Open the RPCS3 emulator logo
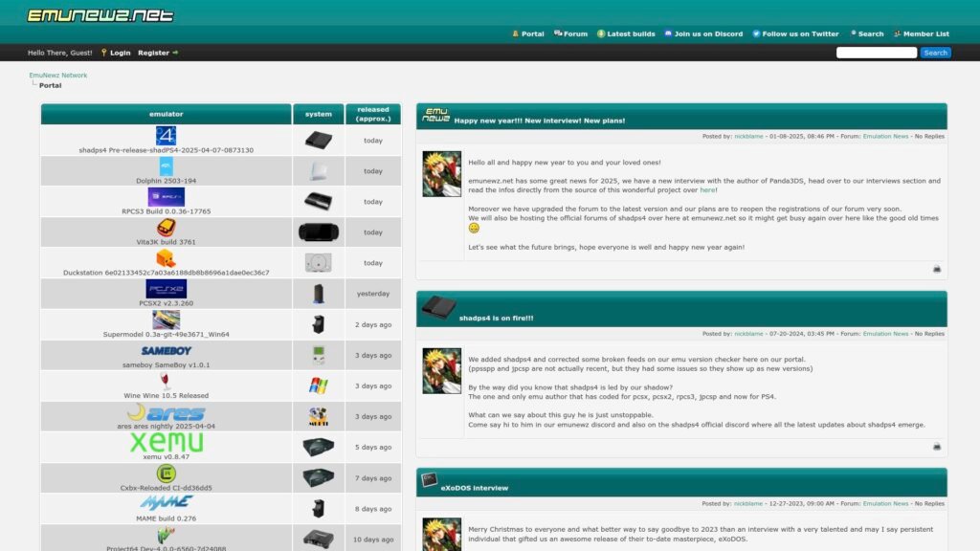980x551 pixels. point(166,197)
